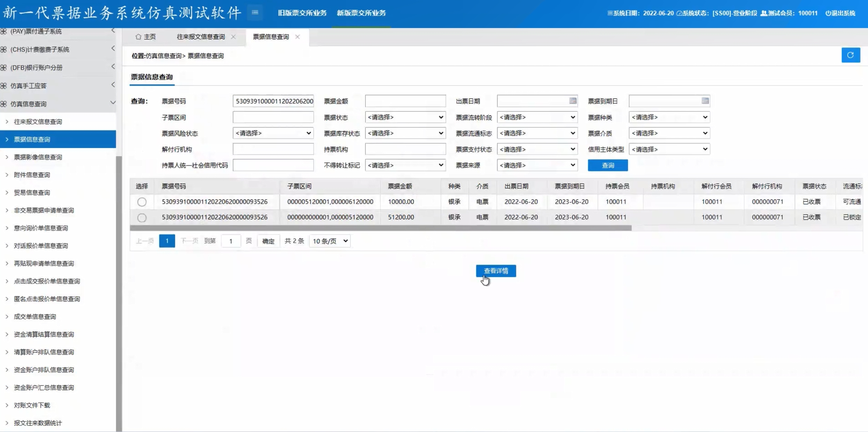Image resolution: width=868 pixels, height=432 pixels.
Task: Click the blue 查询 search button
Action: [x=608, y=165]
